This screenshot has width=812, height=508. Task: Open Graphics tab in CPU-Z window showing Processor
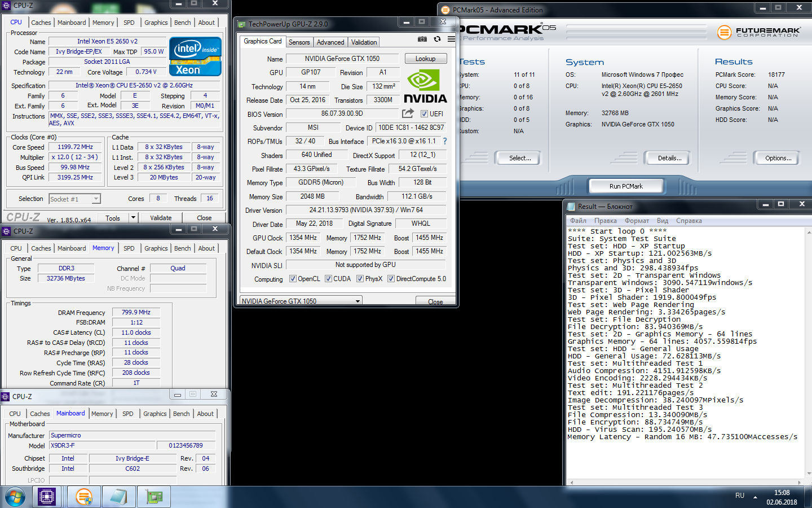tap(156, 23)
